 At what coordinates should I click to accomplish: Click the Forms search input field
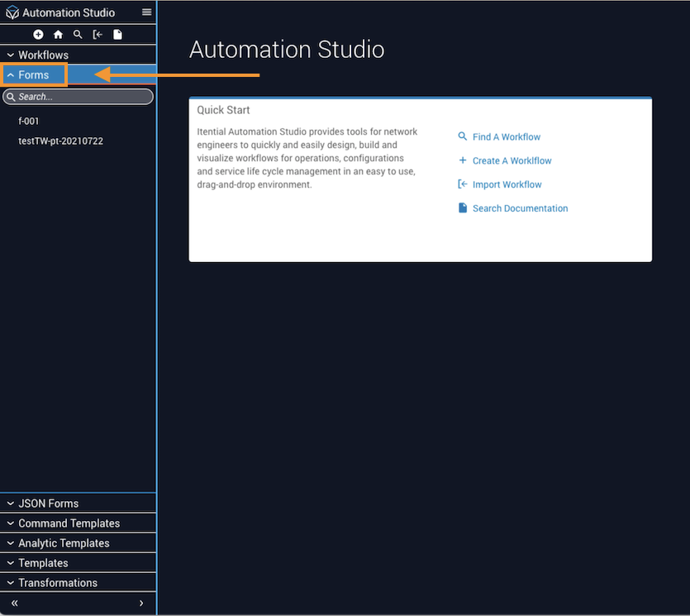coord(78,97)
